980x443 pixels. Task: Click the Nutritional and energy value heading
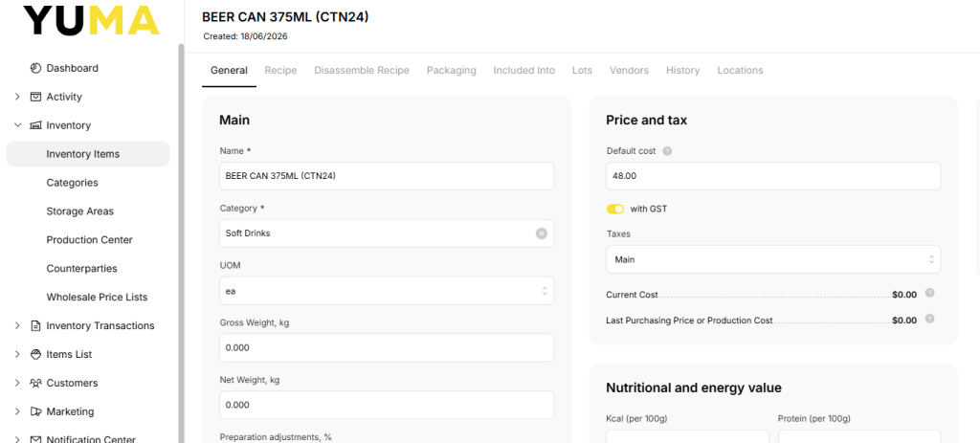coord(694,388)
